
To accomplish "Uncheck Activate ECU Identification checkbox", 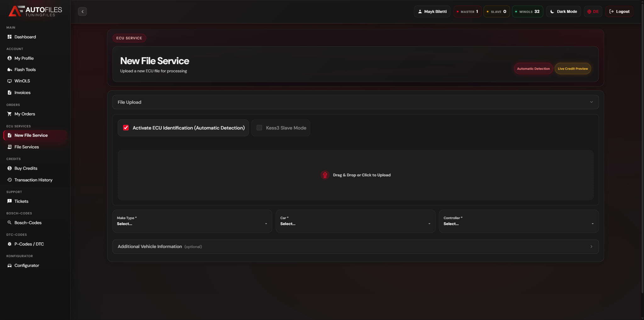I will point(126,128).
